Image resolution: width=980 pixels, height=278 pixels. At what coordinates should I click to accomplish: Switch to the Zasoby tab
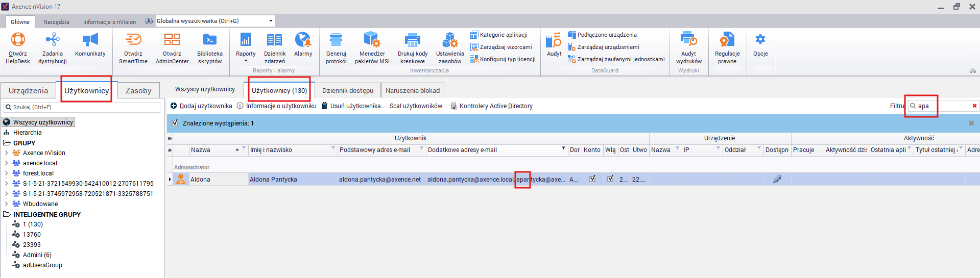tap(138, 90)
